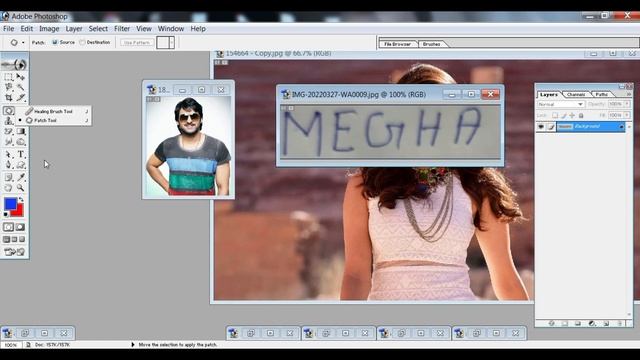
Task: Click the Adobe Online picture atop the toolbox
Action: (14, 64)
